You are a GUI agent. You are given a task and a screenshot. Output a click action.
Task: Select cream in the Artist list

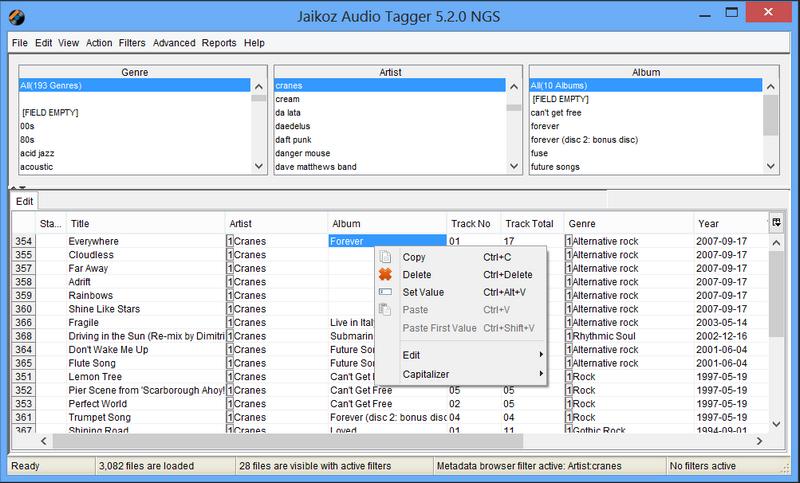390,99
